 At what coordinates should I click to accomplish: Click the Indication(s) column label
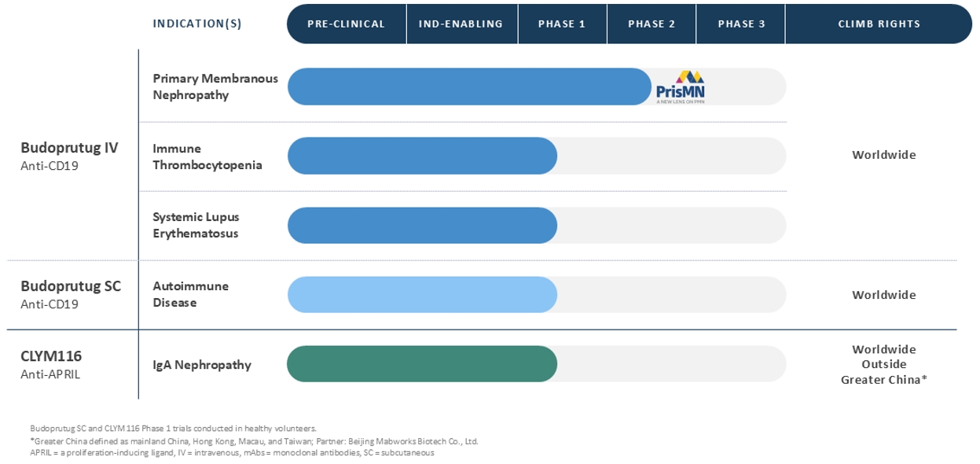pyautogui.click(x=197, y=24)
